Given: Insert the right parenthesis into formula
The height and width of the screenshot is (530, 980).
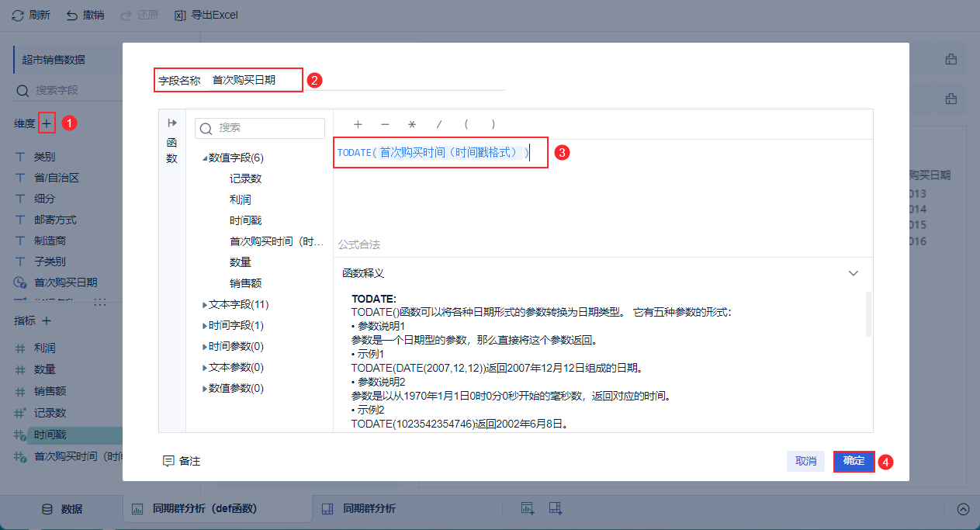Looking at the screenshot, I should pos(493,124).
